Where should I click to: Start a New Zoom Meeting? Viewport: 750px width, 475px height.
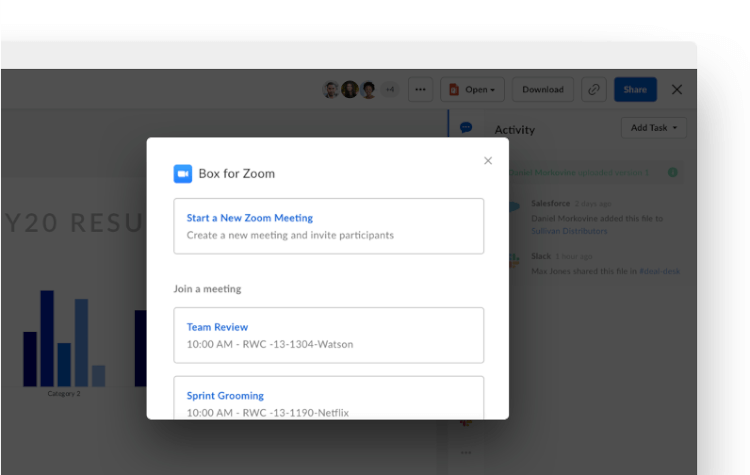[328, 225]
